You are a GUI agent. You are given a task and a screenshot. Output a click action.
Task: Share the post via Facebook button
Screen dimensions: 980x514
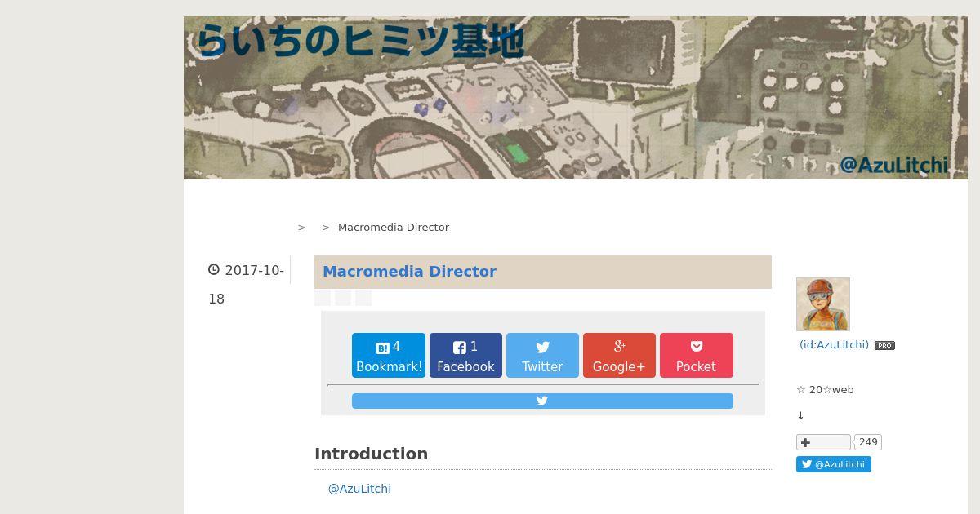point(465,356)
